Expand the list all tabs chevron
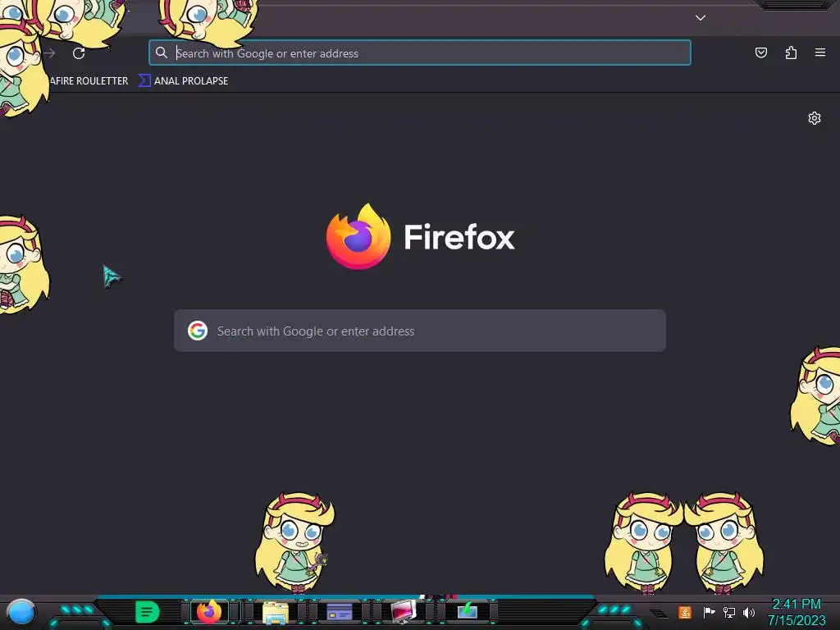 pyautogui.click(x=701, y=18)
